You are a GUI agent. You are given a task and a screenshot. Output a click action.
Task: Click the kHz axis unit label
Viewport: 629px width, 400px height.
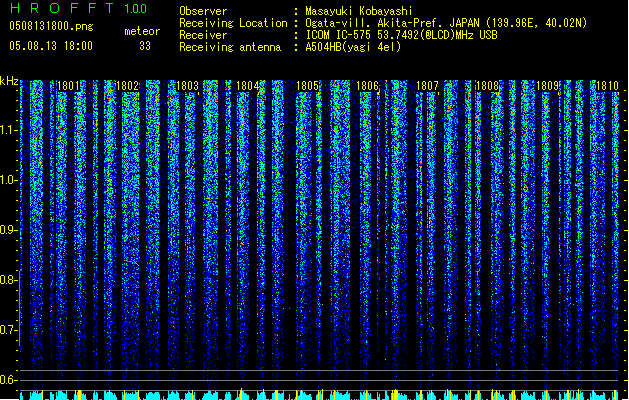point(9,81)
